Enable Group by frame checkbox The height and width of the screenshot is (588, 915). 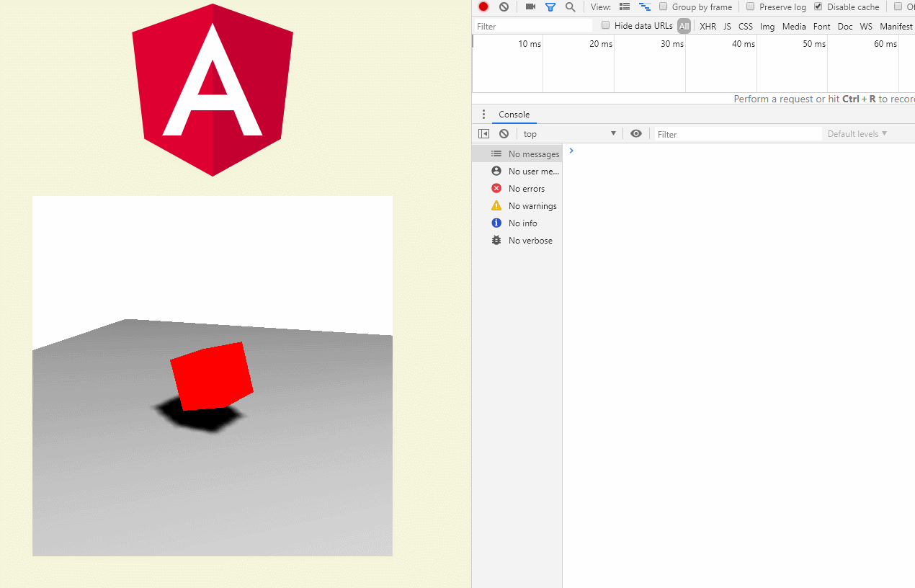click(663, 6)
